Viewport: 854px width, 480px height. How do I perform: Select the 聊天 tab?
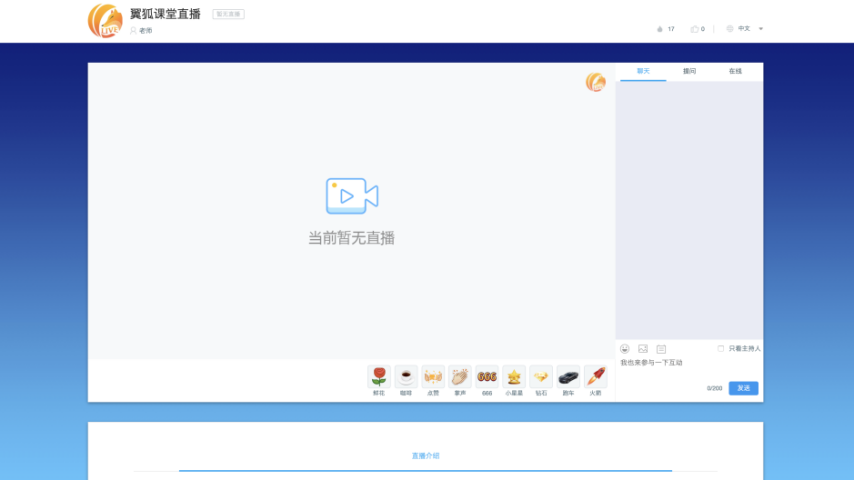tap(643, 71)
